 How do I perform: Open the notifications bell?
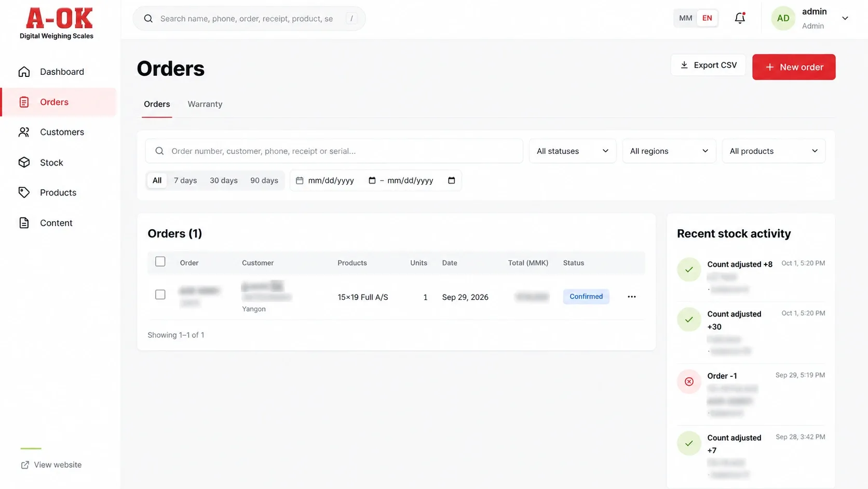click(x=740, y=18)
